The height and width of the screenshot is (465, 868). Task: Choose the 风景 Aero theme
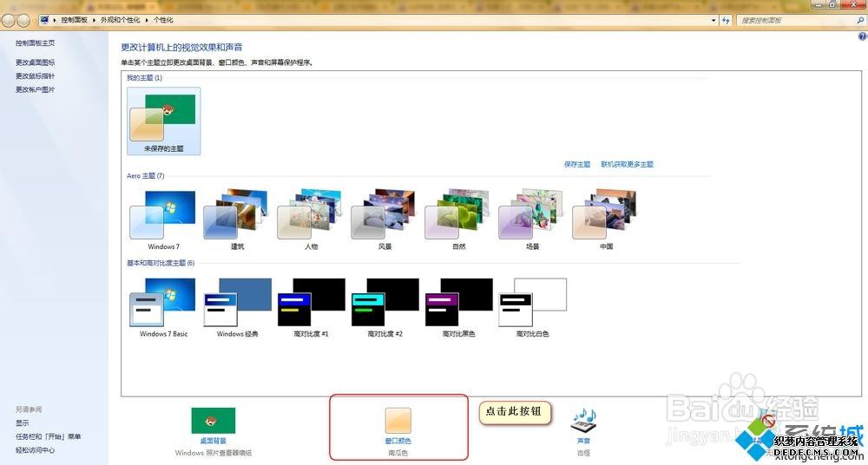385,219
